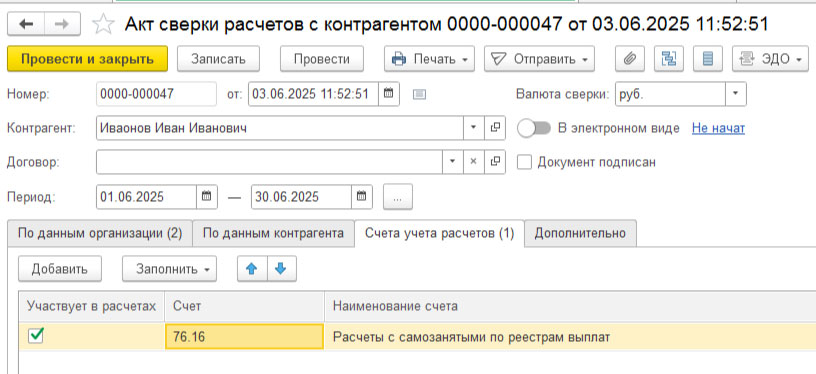Click the document date field 03.06.2025 11:52:51

313,94
